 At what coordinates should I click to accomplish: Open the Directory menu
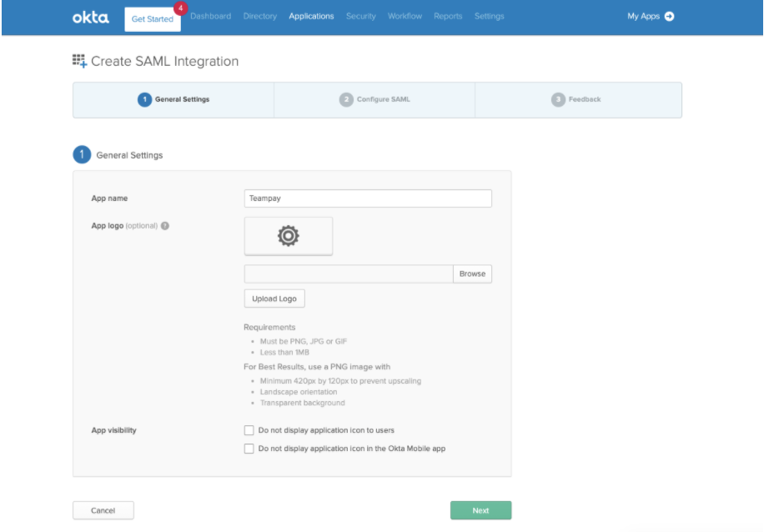coord(260,16)
